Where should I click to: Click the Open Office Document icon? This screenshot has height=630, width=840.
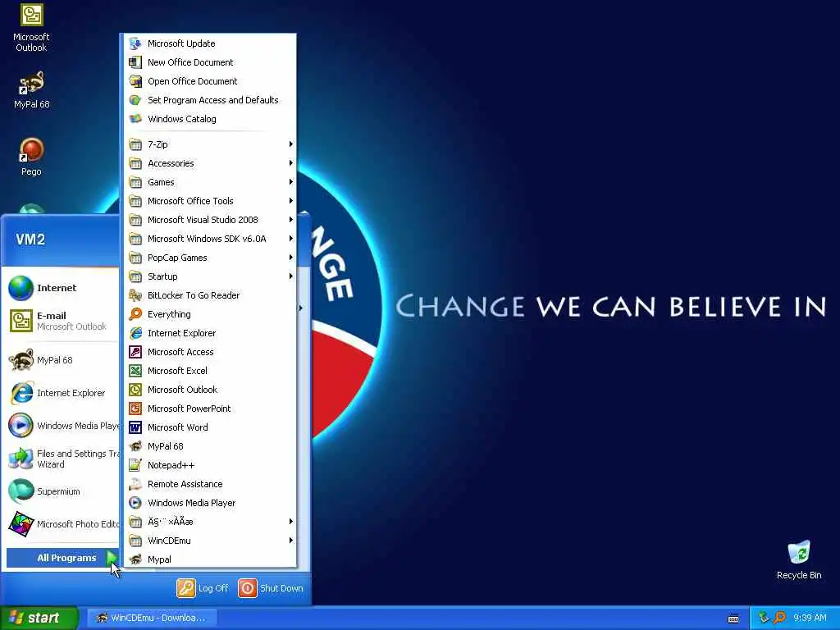tap(135, 81)
